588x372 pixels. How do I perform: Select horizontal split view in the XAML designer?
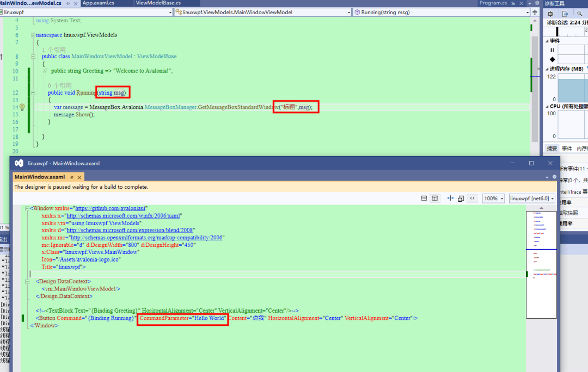[x=424, y=198]
